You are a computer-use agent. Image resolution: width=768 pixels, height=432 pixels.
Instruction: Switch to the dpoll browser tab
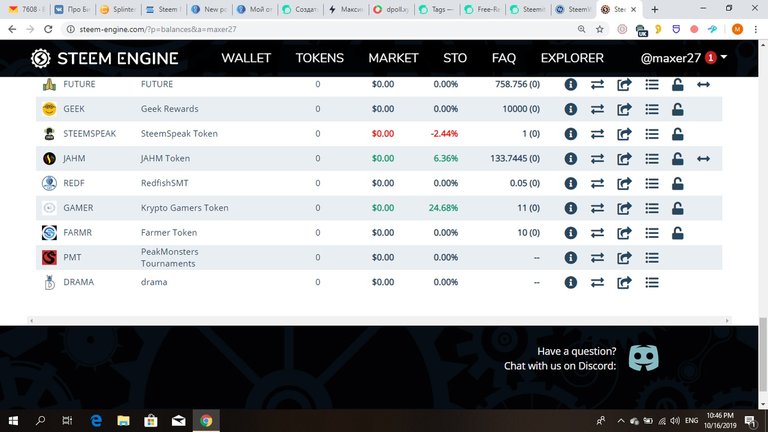tap(391, 9)
